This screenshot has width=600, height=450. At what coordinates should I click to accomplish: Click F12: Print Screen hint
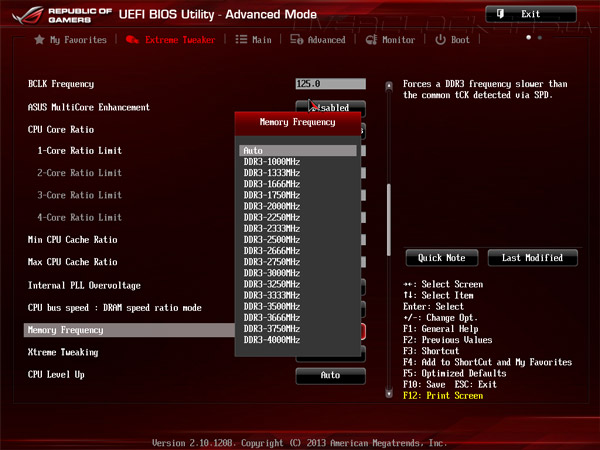443,395
